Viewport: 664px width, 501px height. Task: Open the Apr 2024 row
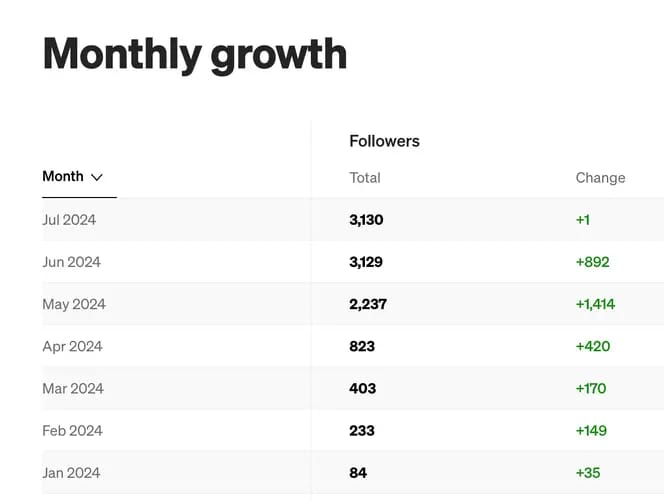72,346
